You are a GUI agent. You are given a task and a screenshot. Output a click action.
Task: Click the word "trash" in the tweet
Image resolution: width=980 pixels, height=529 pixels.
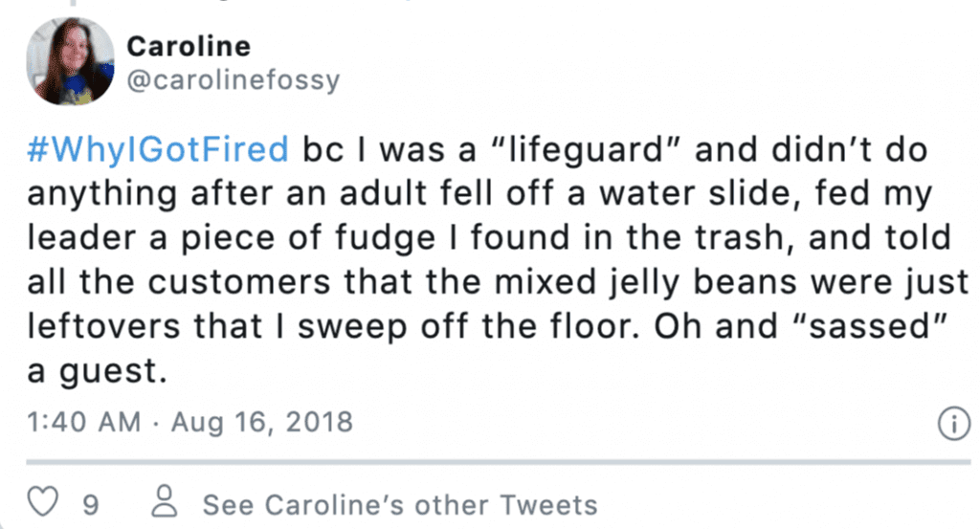[740, 238]
